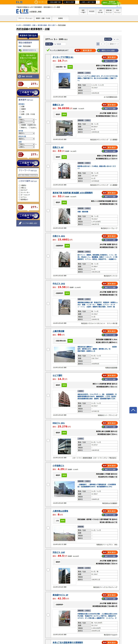Enable 管理費・共益費を含む checkbox
Screen dimensions: 138x644
coord(20,125)
